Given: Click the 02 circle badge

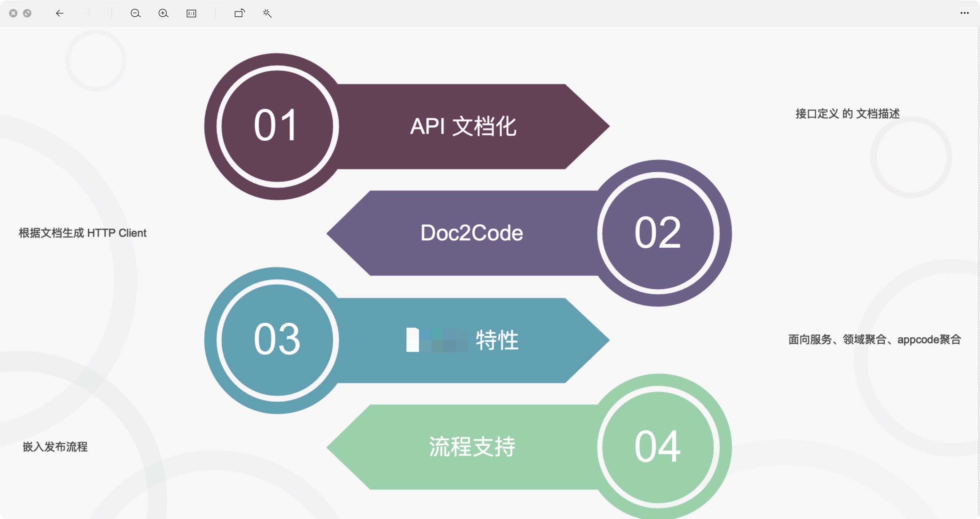Looking at the screenshot, I should tap(658, 233).
